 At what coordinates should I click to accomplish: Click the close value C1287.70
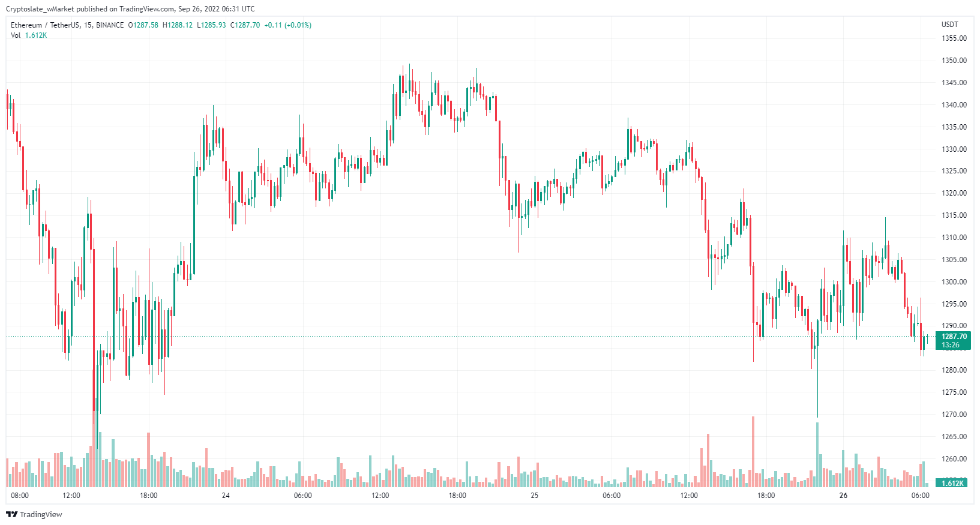point(245,25)
